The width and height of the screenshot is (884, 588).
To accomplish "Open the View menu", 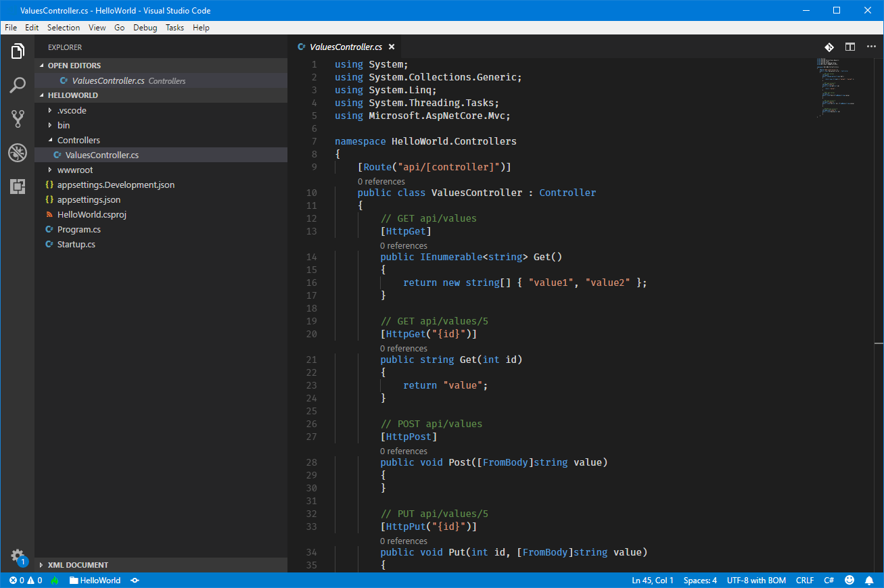I will (x=97, y=28).
